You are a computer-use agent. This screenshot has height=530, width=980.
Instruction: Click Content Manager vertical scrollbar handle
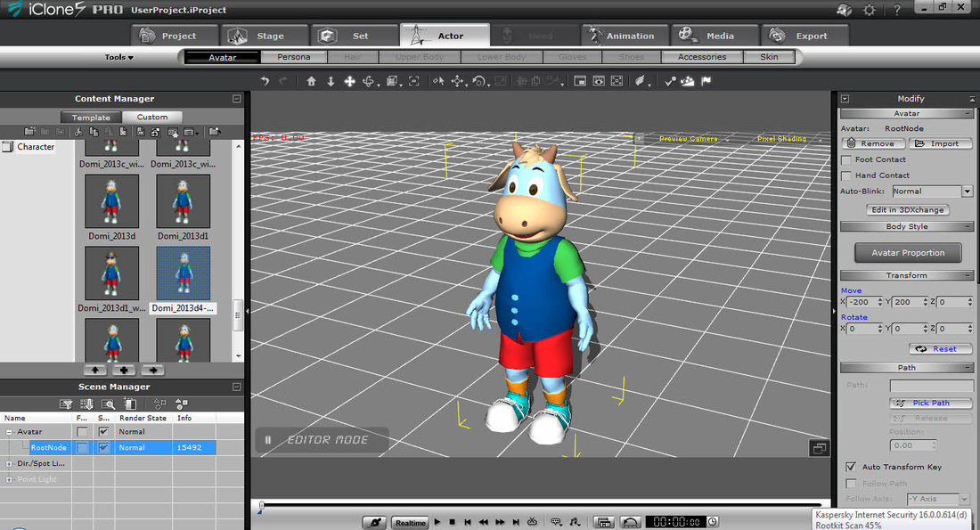238,315
